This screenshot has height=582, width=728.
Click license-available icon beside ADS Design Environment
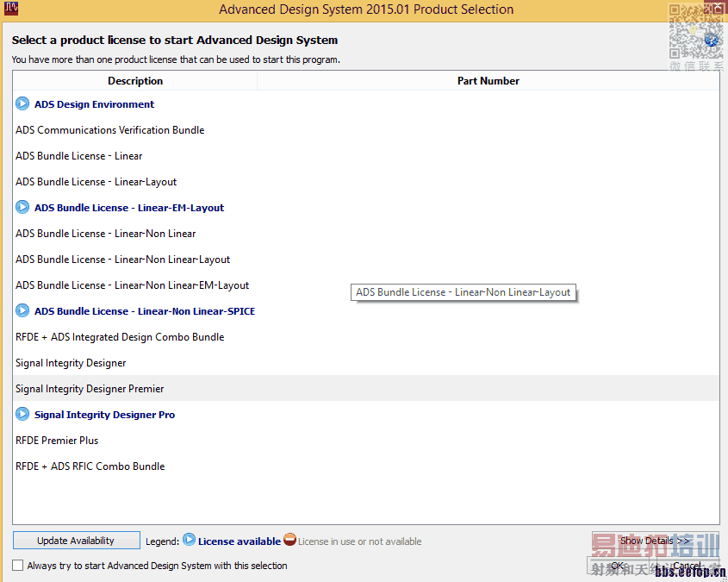(x=22, y=103)
